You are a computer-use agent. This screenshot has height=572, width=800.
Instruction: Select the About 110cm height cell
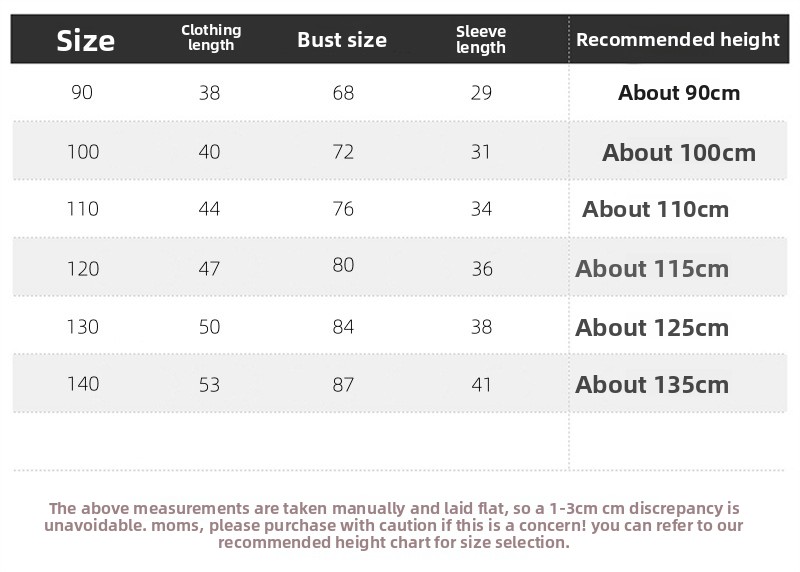pyautogui.click(x=656, y=209)
